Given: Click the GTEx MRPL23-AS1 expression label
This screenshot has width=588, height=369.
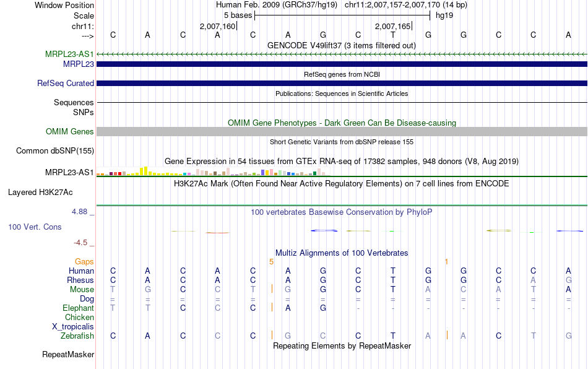Looking at the screenshot, I should click(x=69, y=173).
